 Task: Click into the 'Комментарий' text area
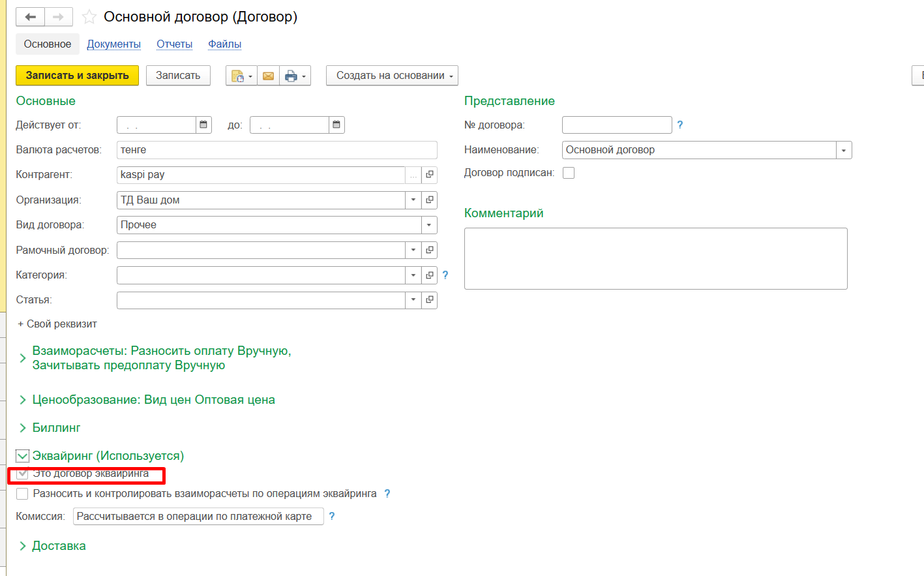[x=655, y=258]
